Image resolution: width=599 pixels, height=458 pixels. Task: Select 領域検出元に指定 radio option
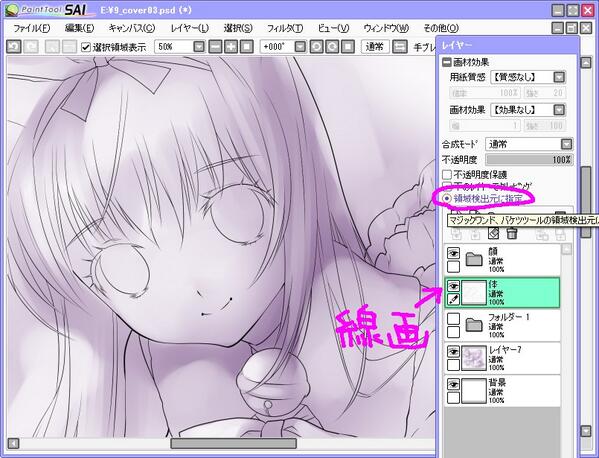coord(447,199)
